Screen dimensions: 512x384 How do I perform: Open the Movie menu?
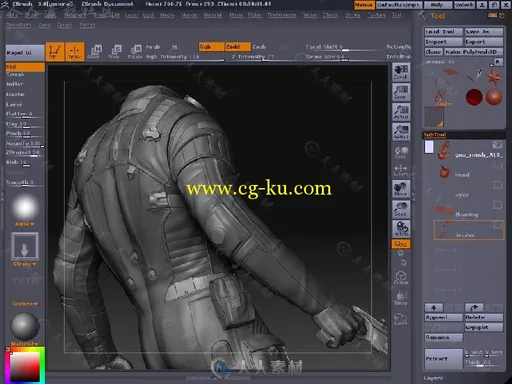pyautogui.click(x=236, y=15)
